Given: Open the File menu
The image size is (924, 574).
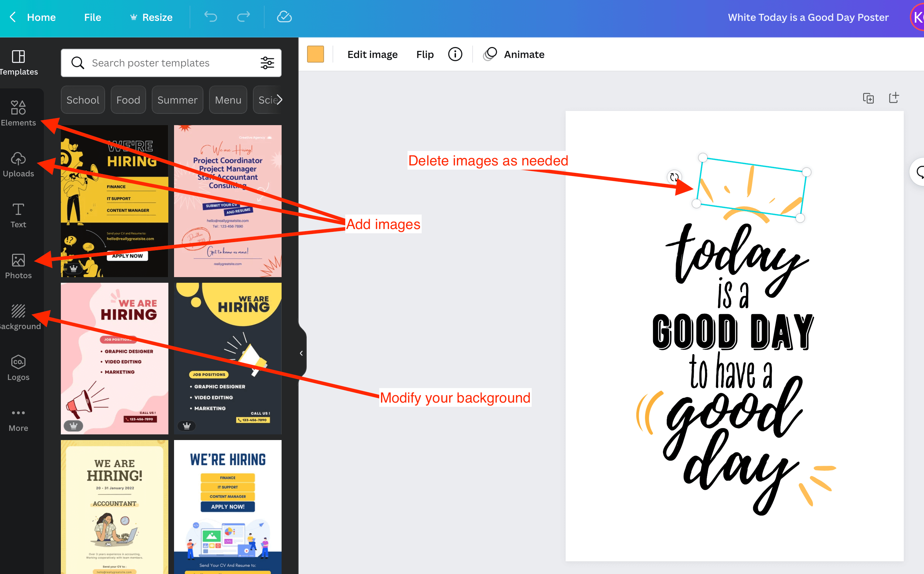Looking at the screenshot, I should [92, 17].
